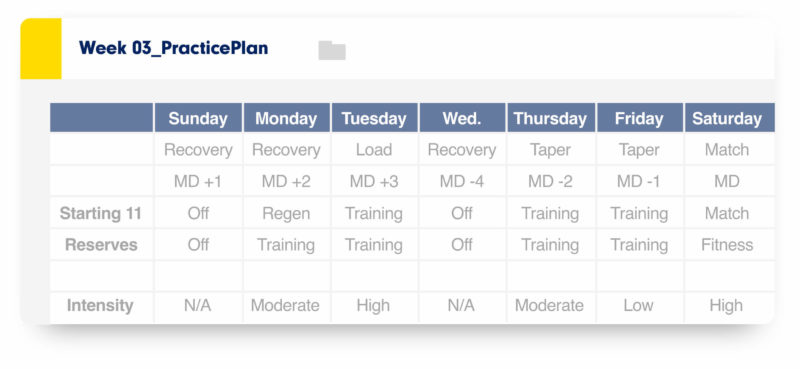Click the Starting 11 row label
The width and height of the screenshot is (800, 369).
(101, 213)
